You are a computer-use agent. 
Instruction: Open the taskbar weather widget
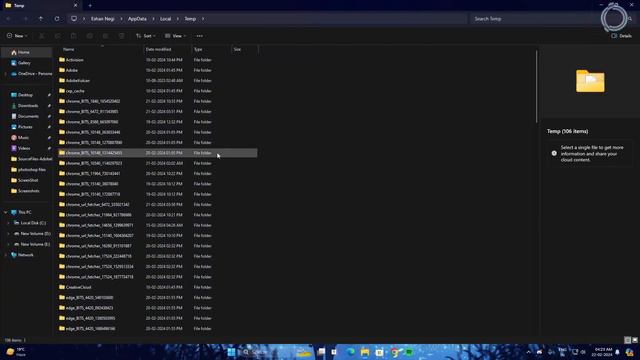(17, 352)
